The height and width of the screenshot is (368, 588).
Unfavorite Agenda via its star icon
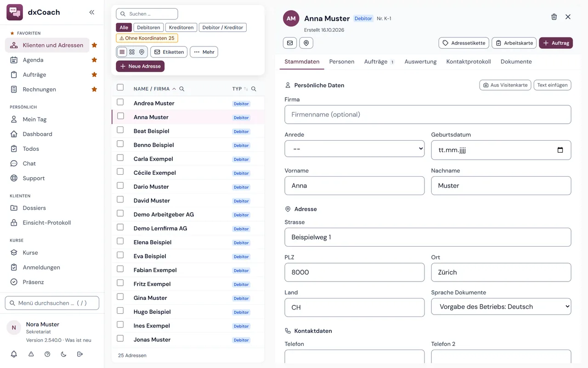[x=94, y=60]
